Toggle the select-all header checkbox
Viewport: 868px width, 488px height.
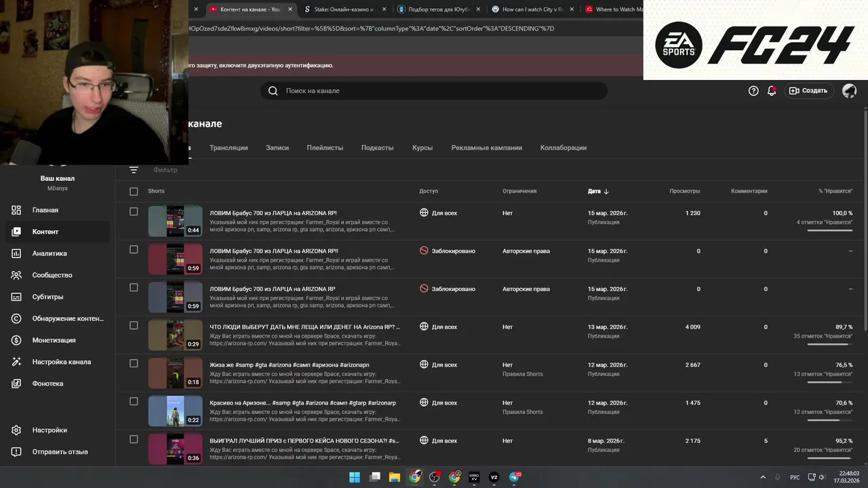point(134,191)
